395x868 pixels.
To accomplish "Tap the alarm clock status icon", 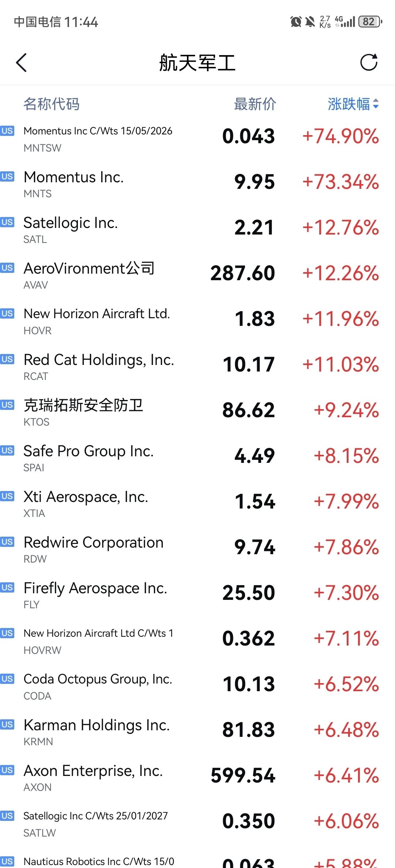I will click(x=296, y=22).
